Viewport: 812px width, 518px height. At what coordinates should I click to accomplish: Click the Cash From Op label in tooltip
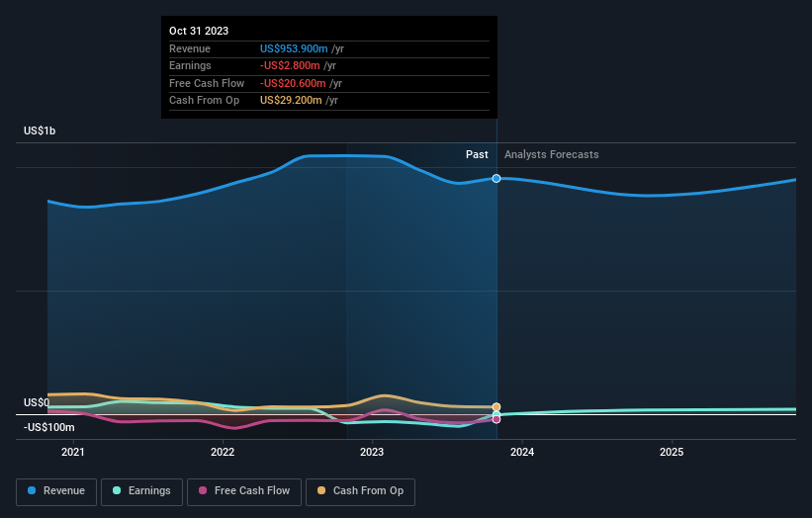click(204, 101)
